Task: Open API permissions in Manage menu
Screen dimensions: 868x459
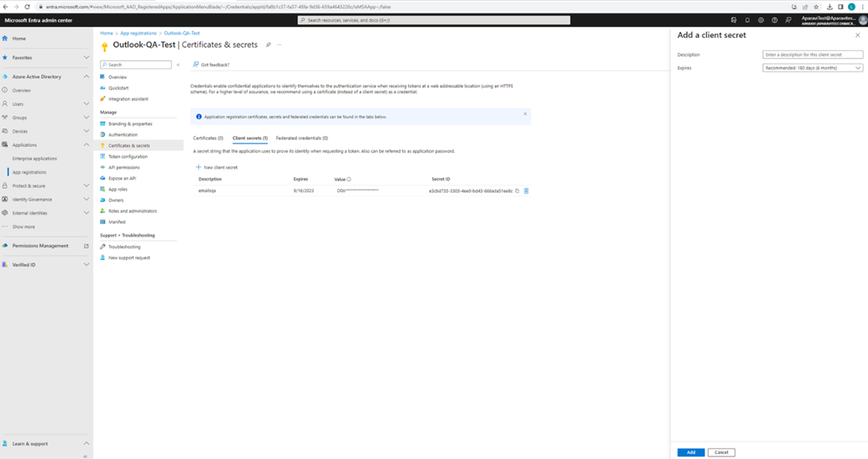Action: click(123, 168)
